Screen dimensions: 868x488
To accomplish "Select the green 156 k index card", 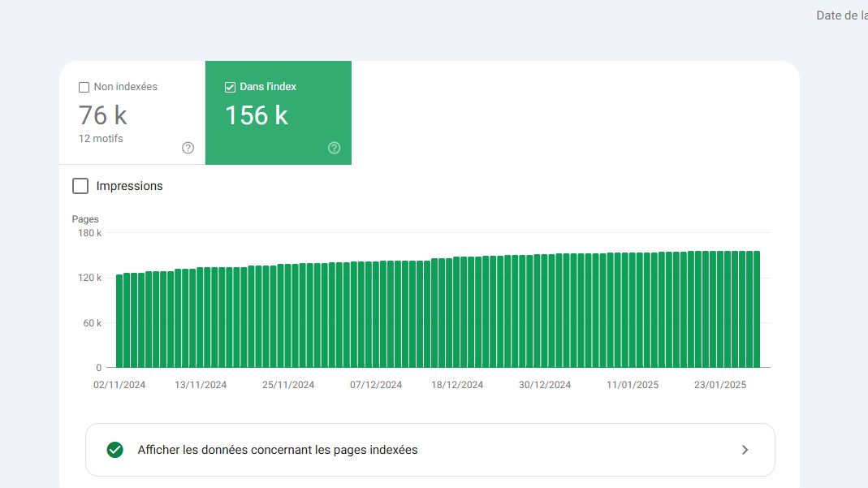I will (279, 113).
